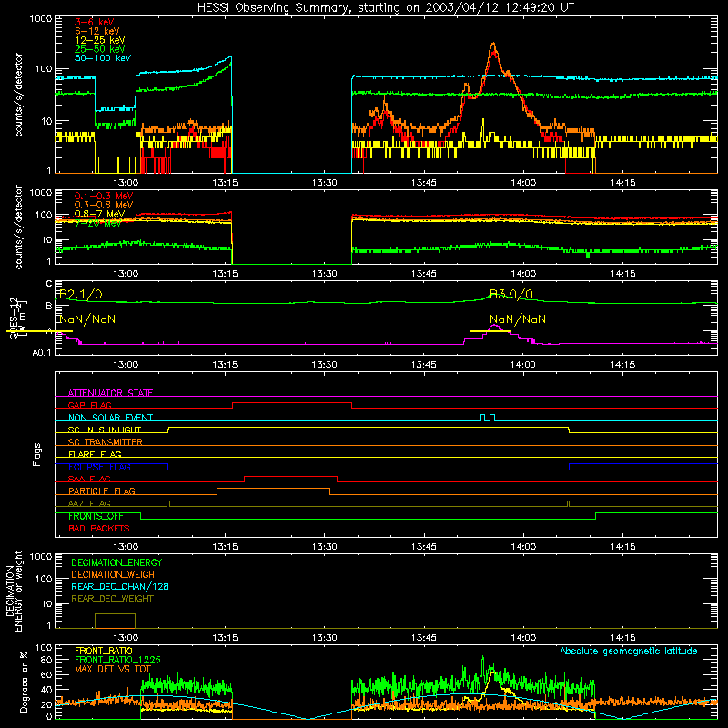Screen dimensions: 728x728
Task: Select the 6-12 keV legend label
Action: pos(97,31)
